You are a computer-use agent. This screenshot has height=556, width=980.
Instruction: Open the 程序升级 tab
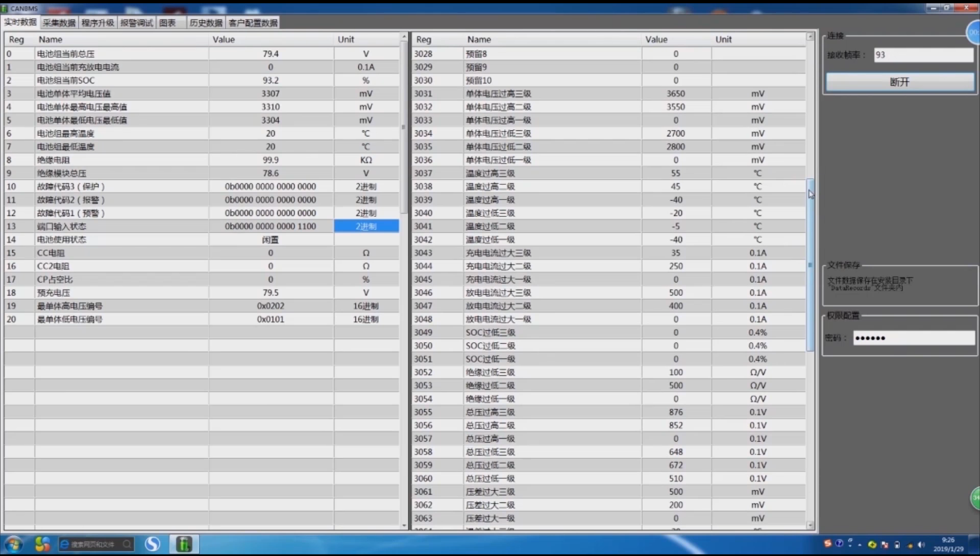tap(97, 22)
